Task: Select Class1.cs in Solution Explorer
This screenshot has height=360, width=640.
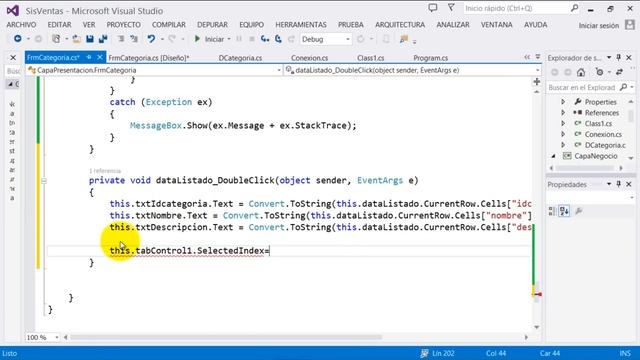Action: coord(598,123)
